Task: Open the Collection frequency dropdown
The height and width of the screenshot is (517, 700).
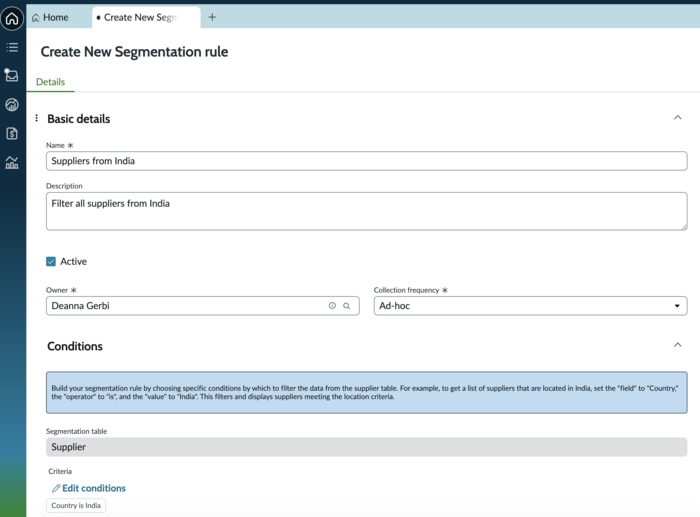Action: (x=530, y=306)
